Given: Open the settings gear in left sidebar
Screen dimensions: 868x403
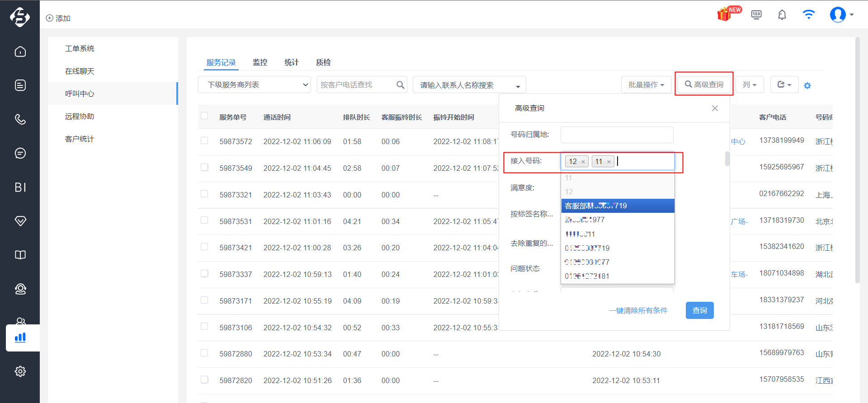Looking at the screenshot, I should 20,371.
